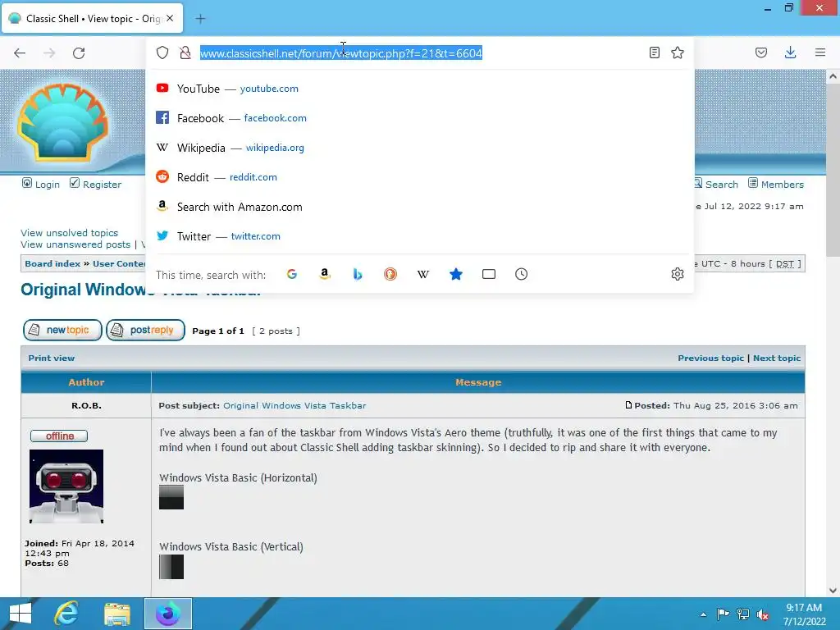Image resolution: width=840 pixels, height=630 pixels.
Task: Reload the page with the refresh icon
Action: (x=79, y=52)
